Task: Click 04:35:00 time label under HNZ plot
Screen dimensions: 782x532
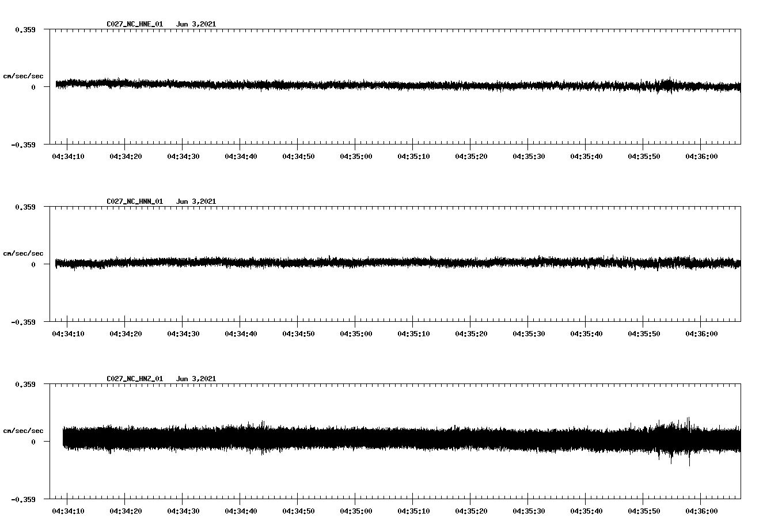Action: point(356,511)
